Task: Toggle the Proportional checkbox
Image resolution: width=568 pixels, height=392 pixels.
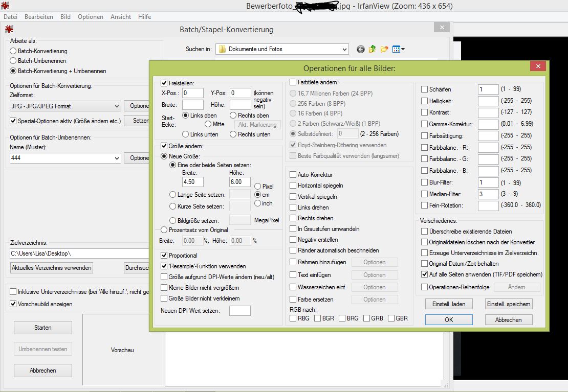Action: click(164, 255)
